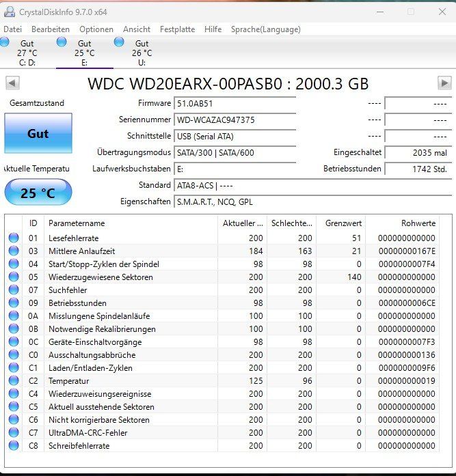Click the blue health orb above C: D: tab
The height and width of the screenshot is (476, 456).
[x=5, y=42]
